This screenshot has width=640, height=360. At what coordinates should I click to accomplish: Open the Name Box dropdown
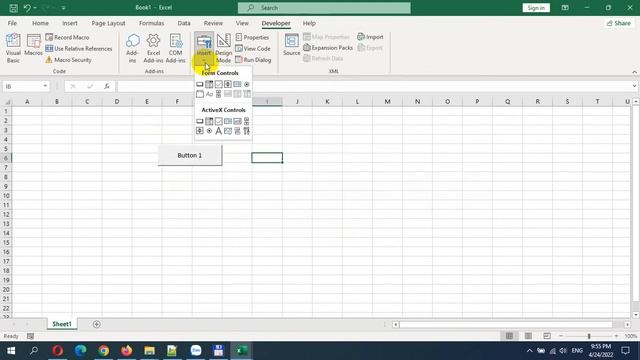pyautogui.click(x=45, y=86)
